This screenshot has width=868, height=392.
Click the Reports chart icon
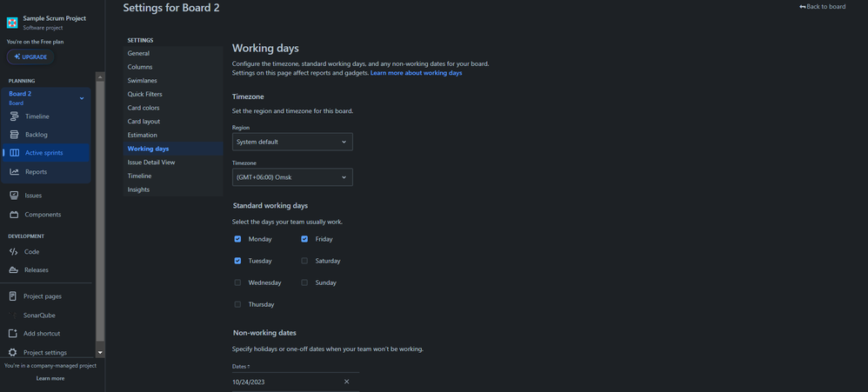coord(15,172)
